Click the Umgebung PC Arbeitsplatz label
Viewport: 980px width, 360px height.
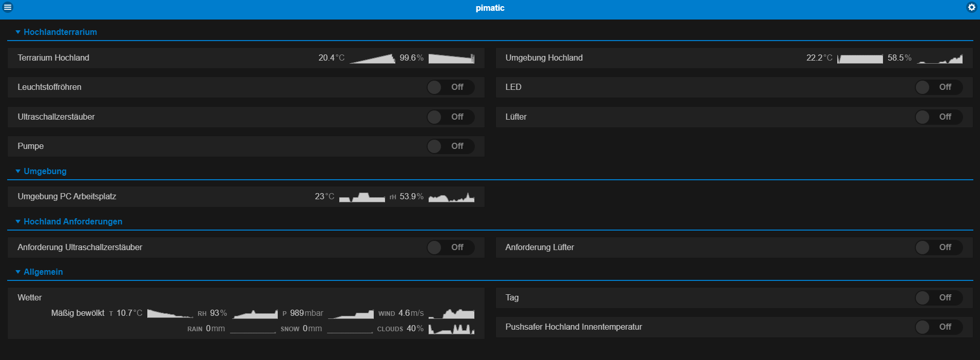click(67, 197)
